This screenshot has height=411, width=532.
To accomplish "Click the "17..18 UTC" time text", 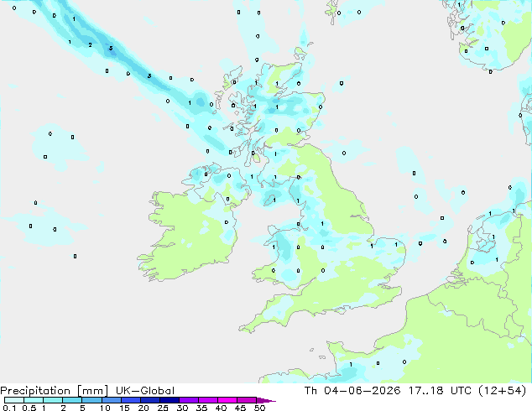I will [x=440, y=391].
